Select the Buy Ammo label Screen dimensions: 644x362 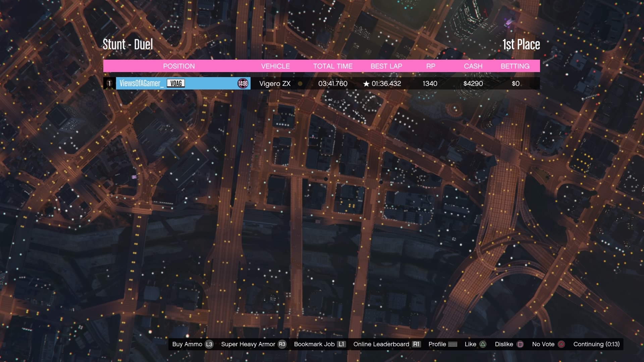(187, 344)
